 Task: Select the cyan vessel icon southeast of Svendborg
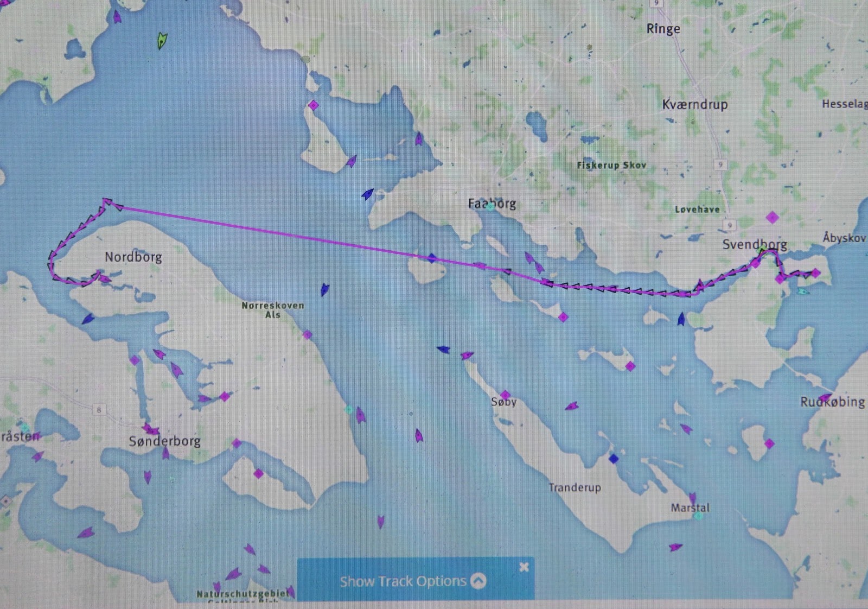pos(803,292)
